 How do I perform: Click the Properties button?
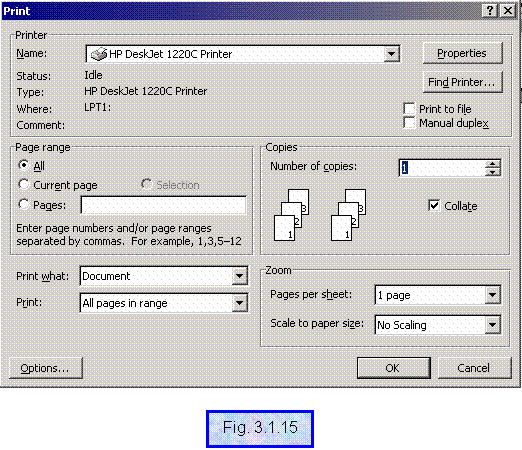click(462, 53)
